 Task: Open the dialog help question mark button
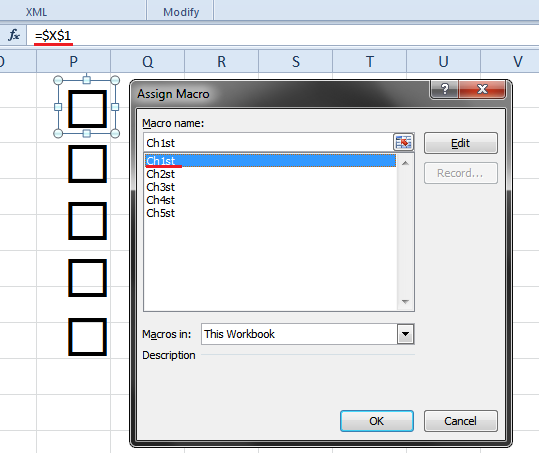coord(444,89)
